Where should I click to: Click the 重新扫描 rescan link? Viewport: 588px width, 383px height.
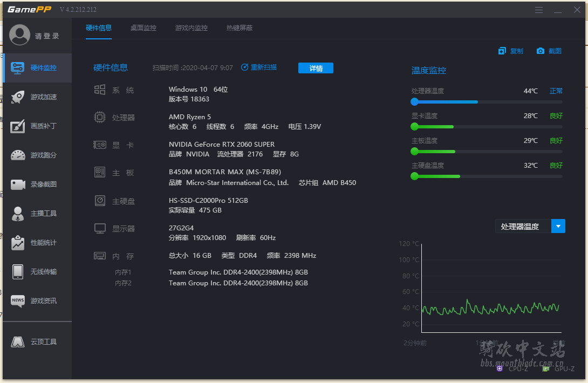coord(264,67)
